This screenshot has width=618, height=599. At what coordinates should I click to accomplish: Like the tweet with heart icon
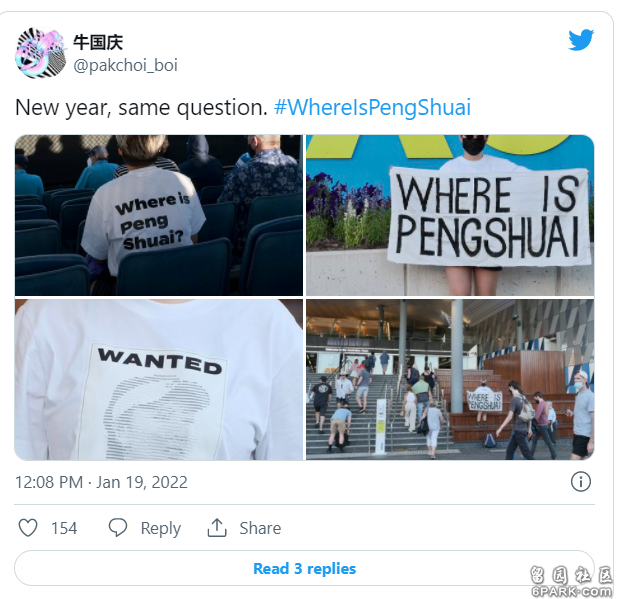click(x=28, y=527)
